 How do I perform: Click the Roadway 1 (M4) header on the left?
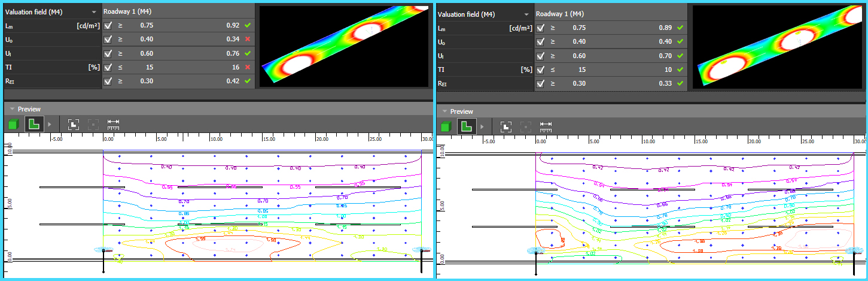(x=126, y=11)
